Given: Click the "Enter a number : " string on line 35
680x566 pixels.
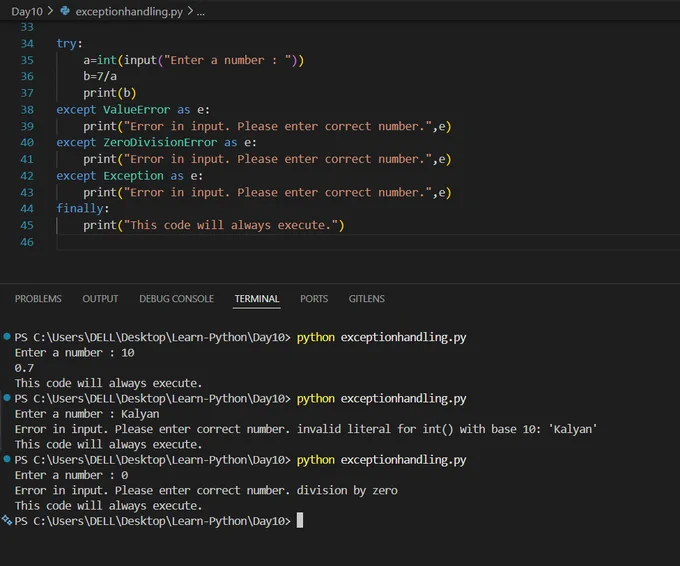Looking at the screenshot, I should click(x=227, y=60).
